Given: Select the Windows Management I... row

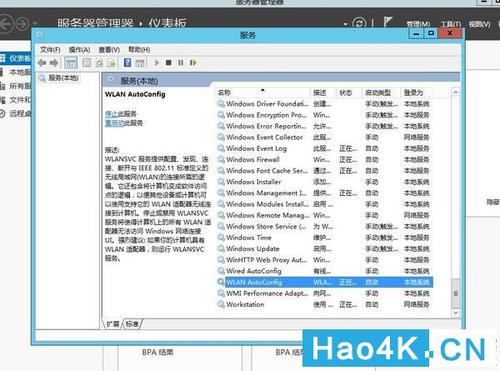Looking at the screenshot, I should [x=325, y=193].
